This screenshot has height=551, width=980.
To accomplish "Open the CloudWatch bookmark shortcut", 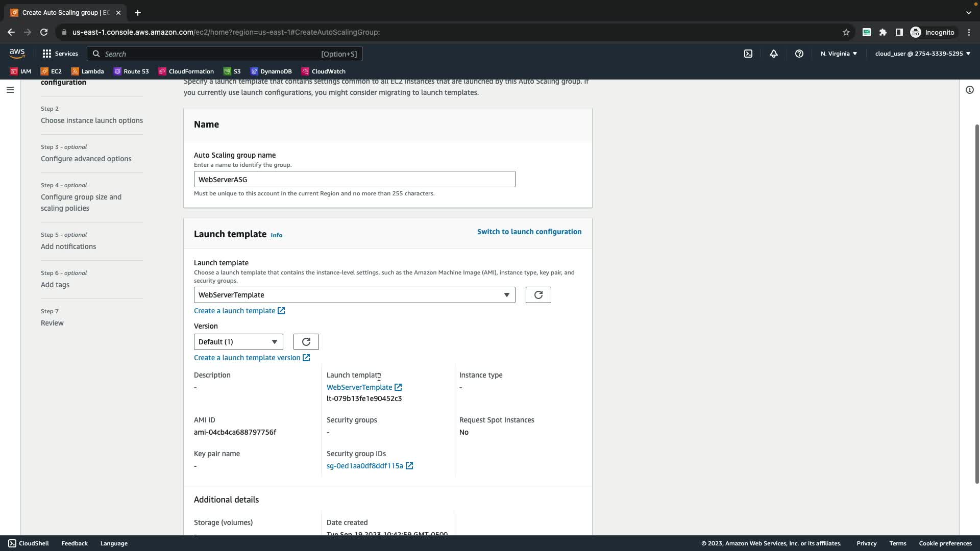I will (x=324, y=71).
